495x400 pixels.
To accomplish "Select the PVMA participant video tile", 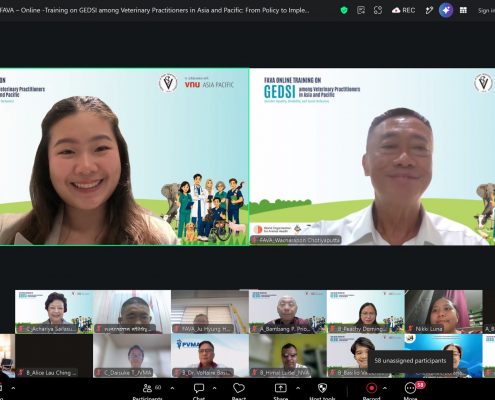I will 210,356.
